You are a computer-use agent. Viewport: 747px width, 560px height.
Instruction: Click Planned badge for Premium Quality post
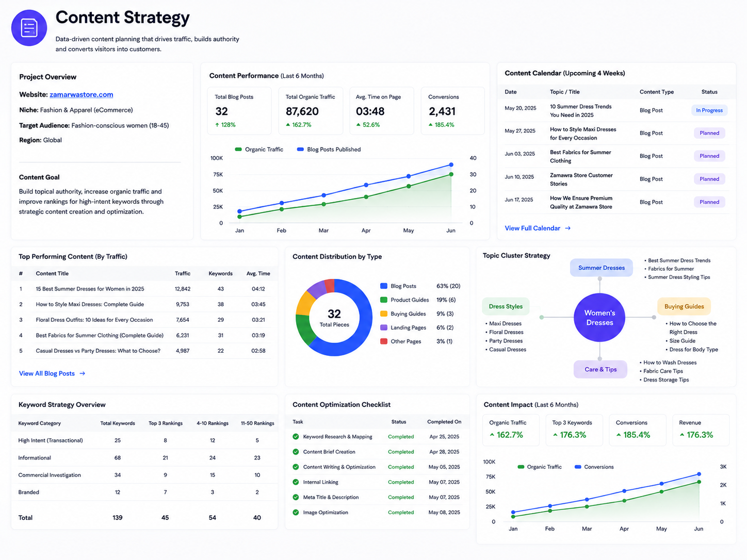709,202
